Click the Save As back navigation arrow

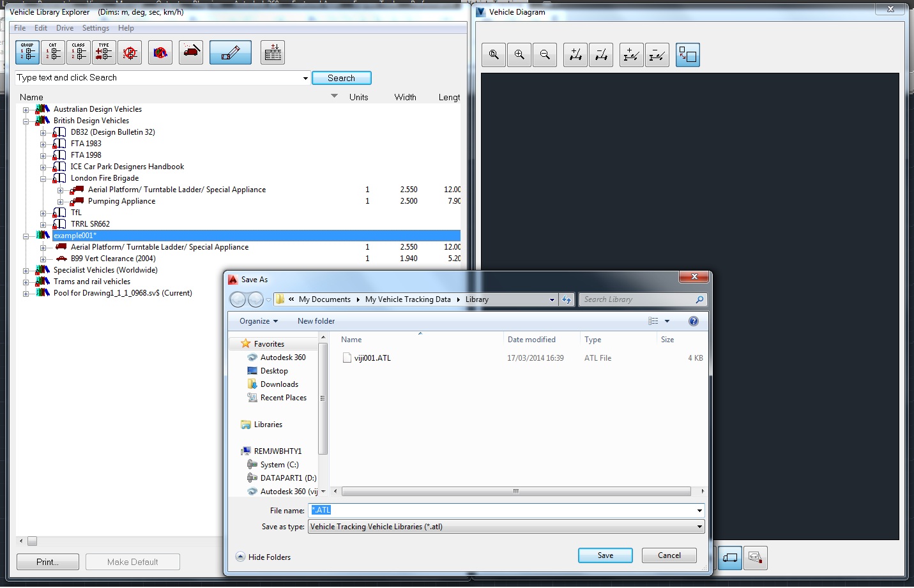pos(238,299)
